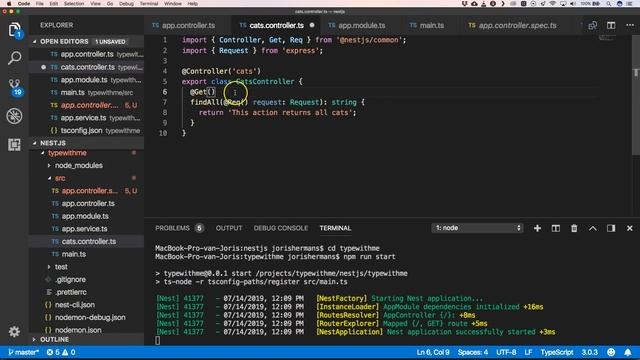Click the terminal input cursor line
The width and height of the screenshot is (640, 360).
point(158,340)
